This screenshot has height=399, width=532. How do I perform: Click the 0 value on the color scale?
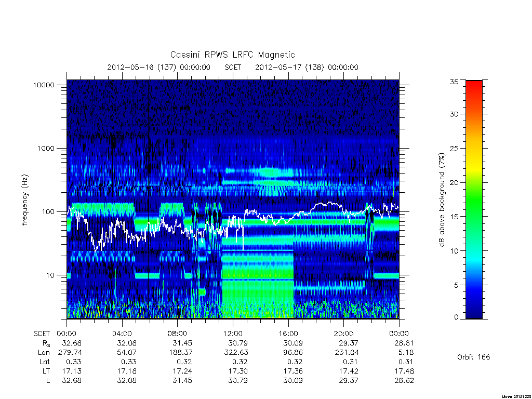456,317
